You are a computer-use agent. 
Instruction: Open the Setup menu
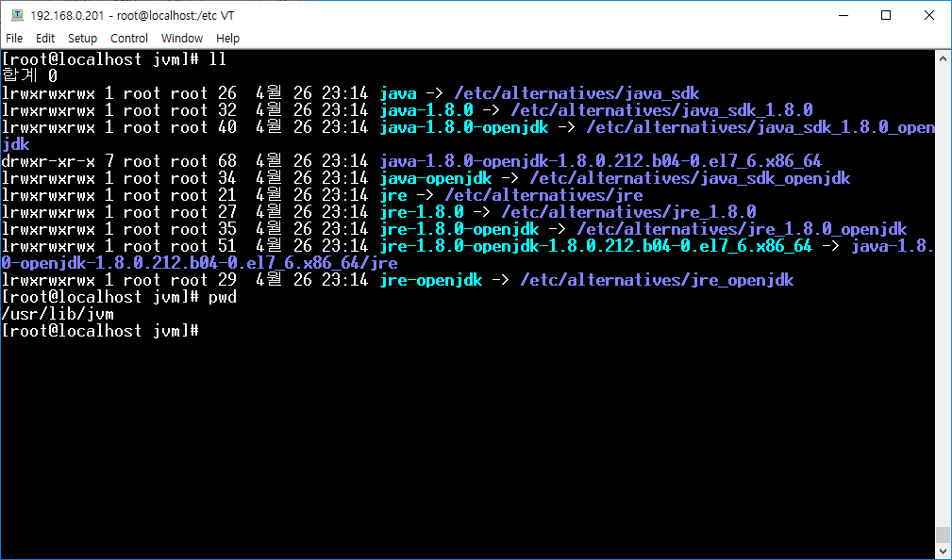click(x=82, y=39)
